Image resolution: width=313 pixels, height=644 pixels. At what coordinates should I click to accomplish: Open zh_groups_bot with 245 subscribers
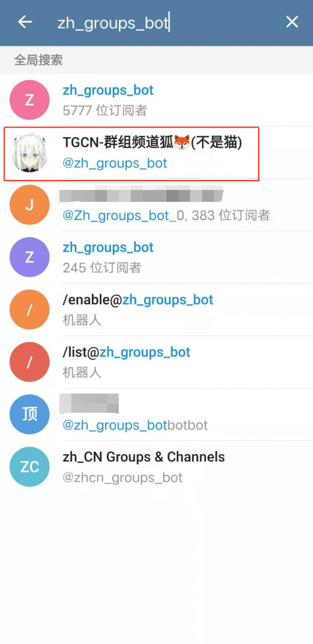[x=156, y=257]
